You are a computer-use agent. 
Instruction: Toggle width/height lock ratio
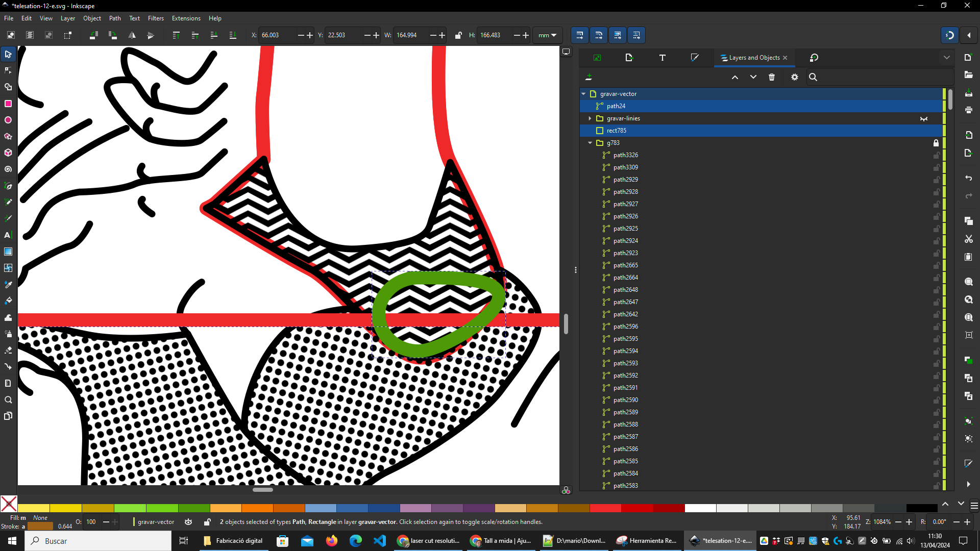click(x=458, y=35)
